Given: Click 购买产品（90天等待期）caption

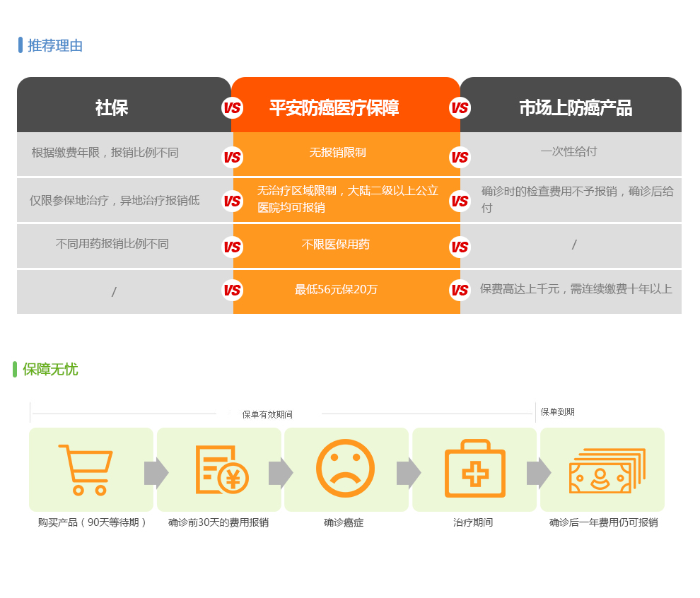Looking at the screenshot, I should click(92, 522).
